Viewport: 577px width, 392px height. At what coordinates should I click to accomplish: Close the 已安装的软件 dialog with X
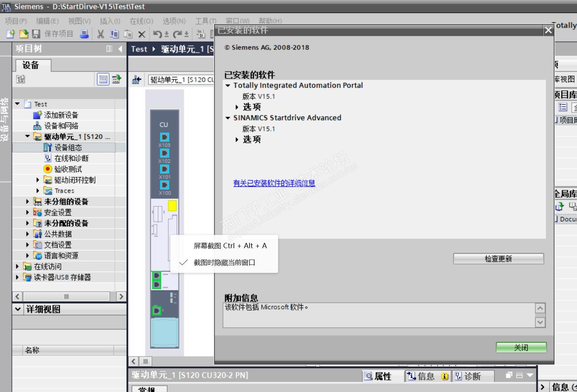click(548, 30)
